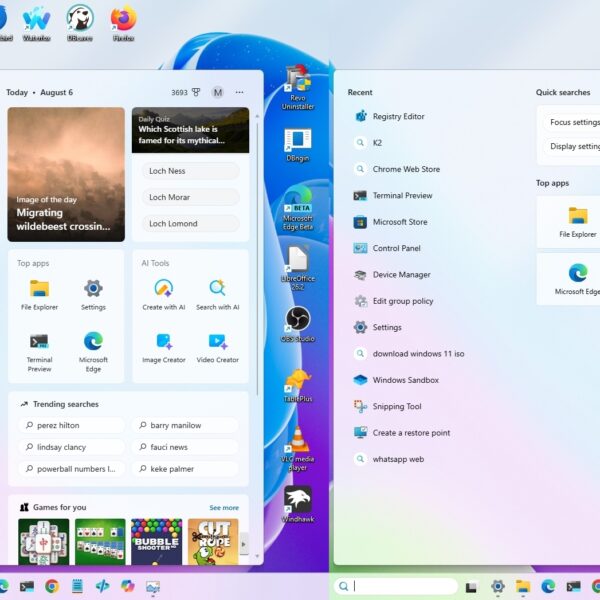Open Terminal Preview in Recent list

393,196
